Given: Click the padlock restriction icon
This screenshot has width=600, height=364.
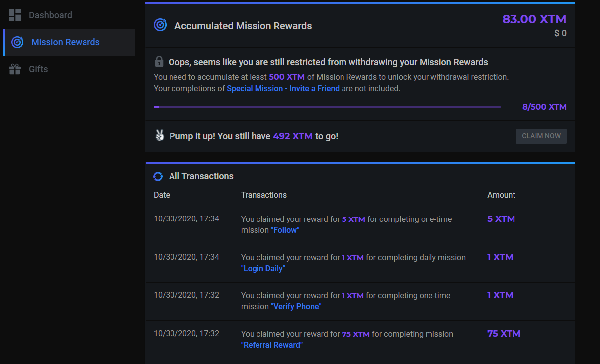Looking at the screenshot, I should click(x=159, y=62).
